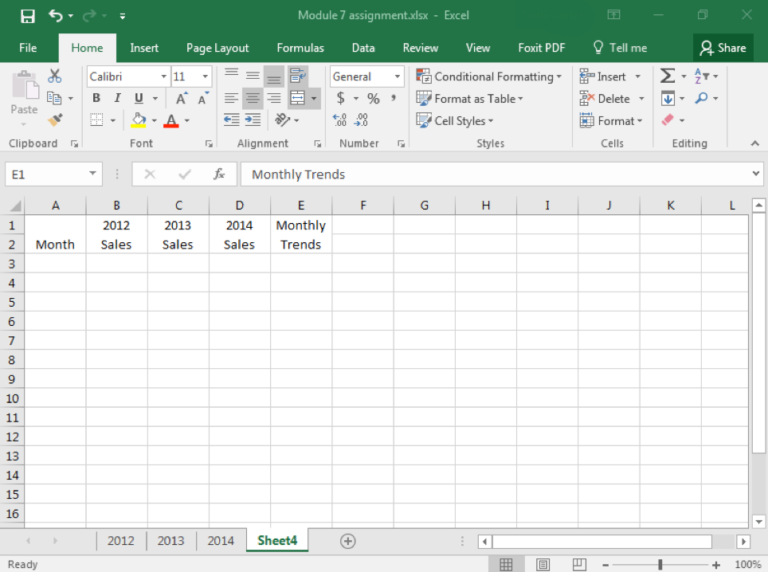Toggle Wrap Text

click(297, 76)
